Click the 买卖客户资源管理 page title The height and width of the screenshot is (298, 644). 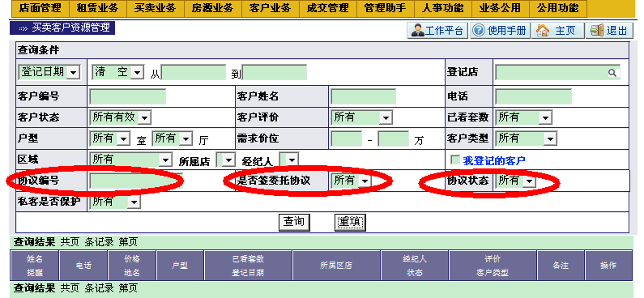71,28
